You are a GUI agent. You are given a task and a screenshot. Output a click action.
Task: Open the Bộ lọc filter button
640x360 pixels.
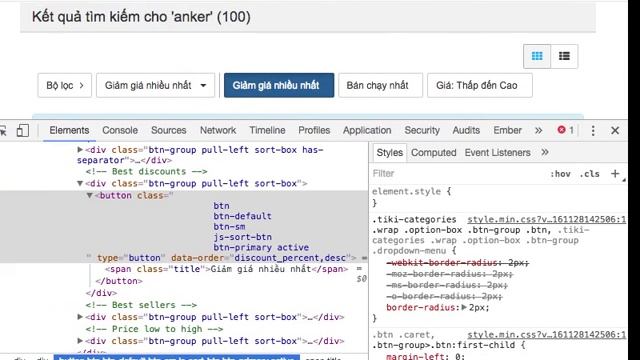pyautogui.click(x=64, y=85)
